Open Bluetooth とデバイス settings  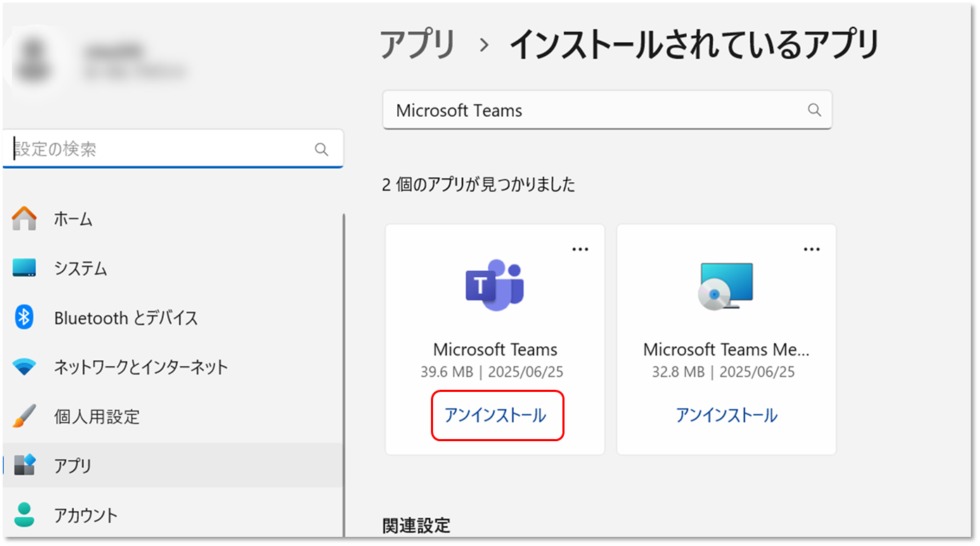click(x=173, y=317)
